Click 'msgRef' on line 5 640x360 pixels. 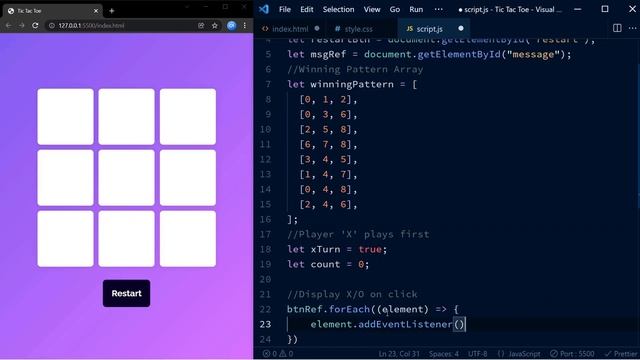pyautogui.click(x=328, y=54)
